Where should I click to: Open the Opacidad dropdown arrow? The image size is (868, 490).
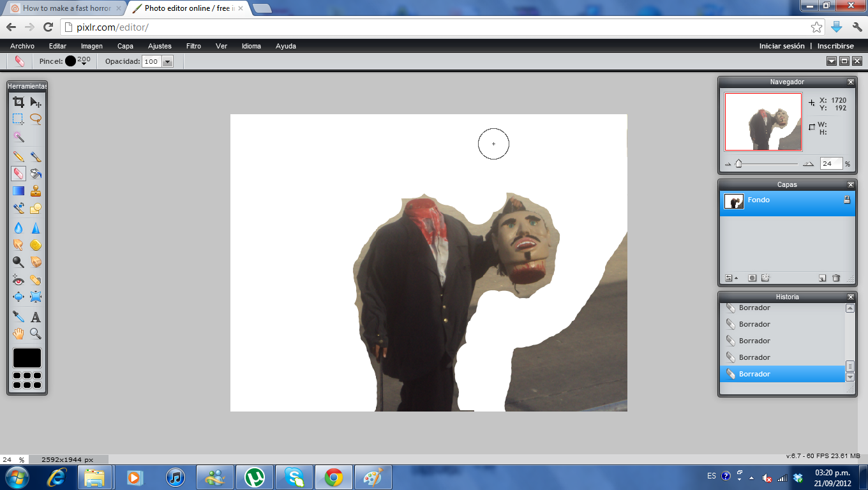[168, 62]
